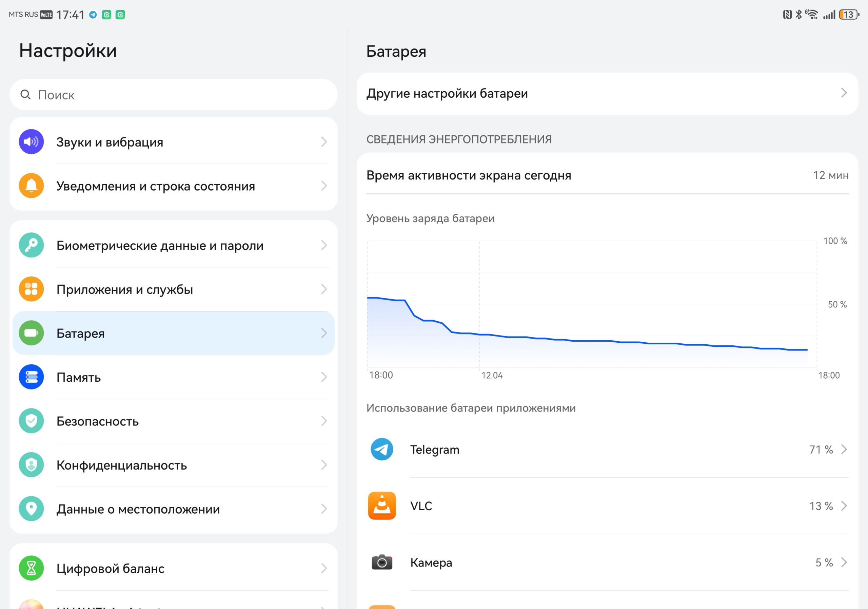This screenshot has width=868, height=609.
Task: Open the chevron next to Безопасность
Action: pyautogui.click(x=323, y=421)
